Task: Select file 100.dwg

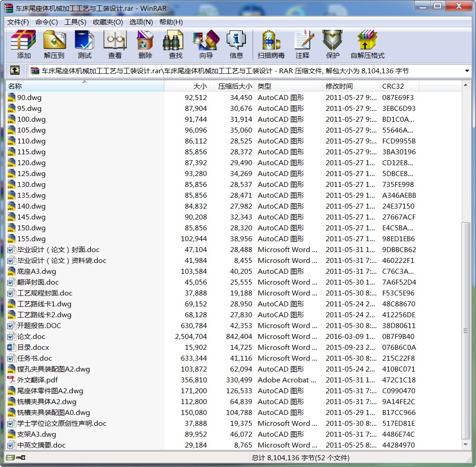Action: tap(31, 119)
